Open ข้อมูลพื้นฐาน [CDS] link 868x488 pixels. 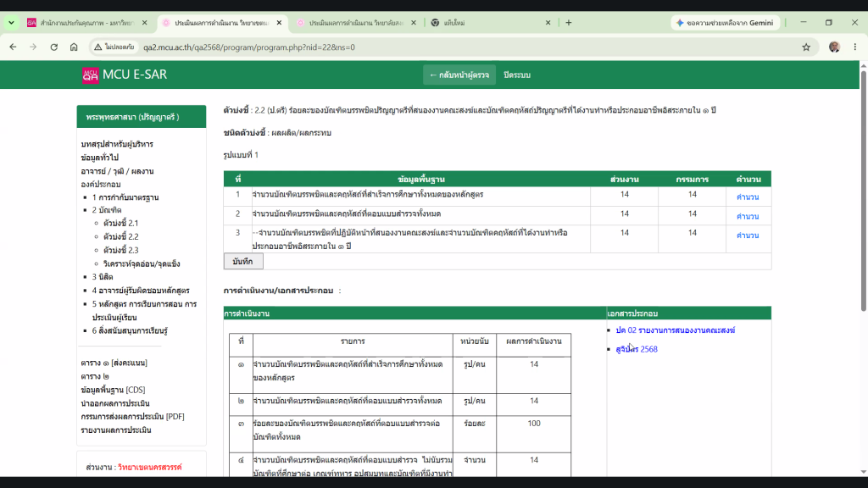(x=113, y=390)
